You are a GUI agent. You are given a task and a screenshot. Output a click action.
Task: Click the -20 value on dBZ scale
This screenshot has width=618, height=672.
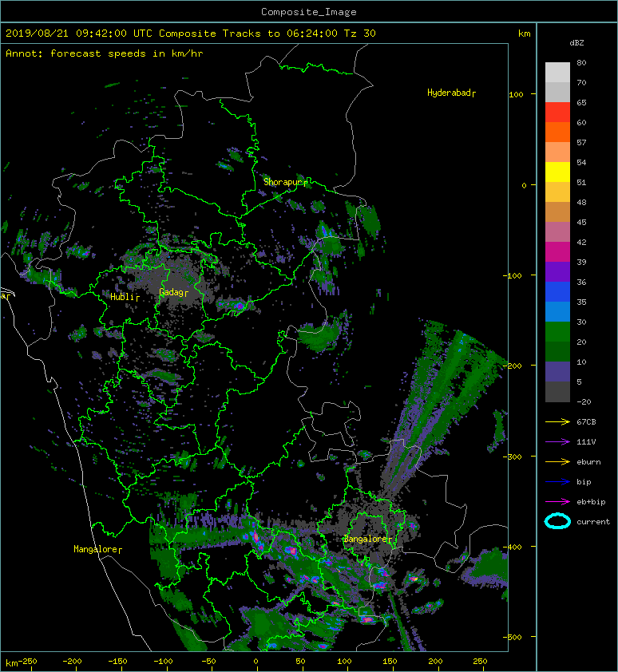[584, 402]
